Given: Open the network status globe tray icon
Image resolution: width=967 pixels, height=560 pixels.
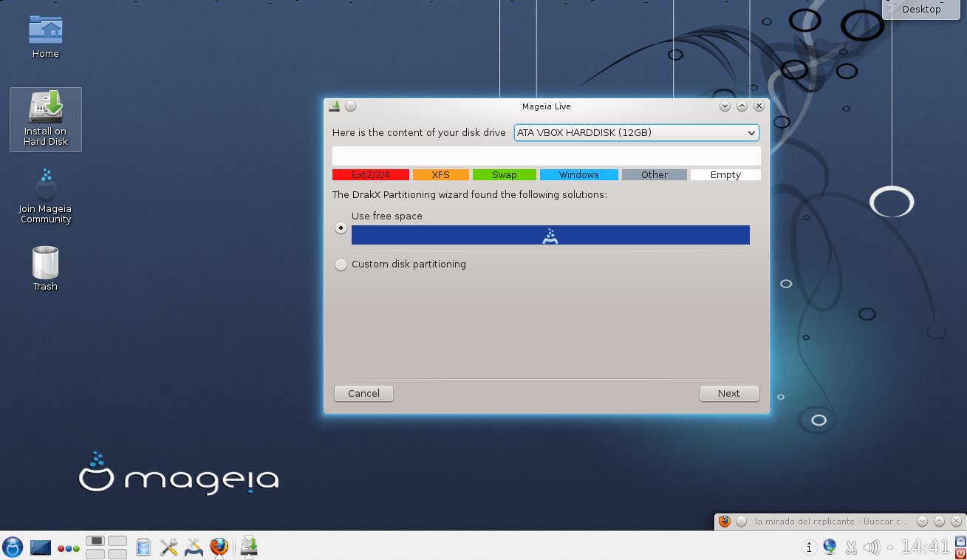Looking at the screenshot, I should [830, 547].
